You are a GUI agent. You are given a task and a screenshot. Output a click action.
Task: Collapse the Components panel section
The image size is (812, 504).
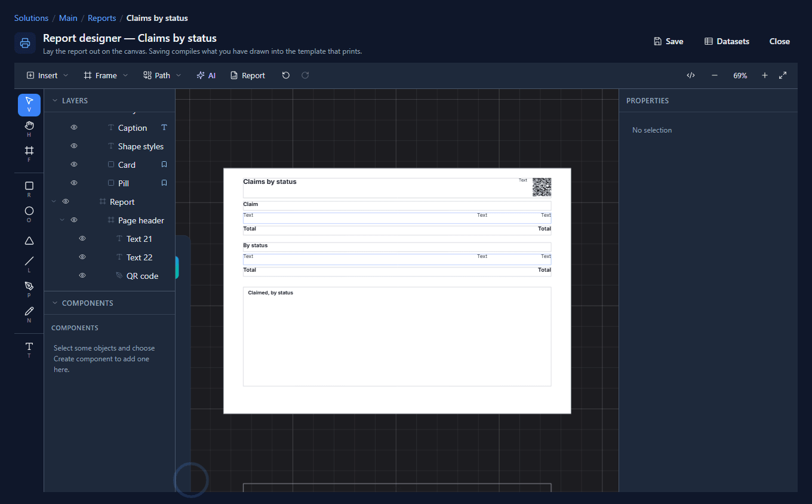55,303
